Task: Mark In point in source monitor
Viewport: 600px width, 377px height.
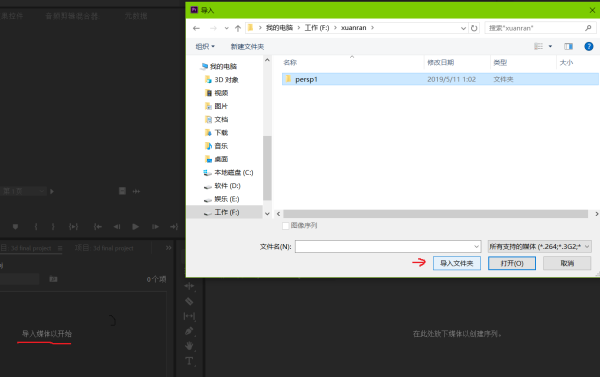Action: [36, 227]
